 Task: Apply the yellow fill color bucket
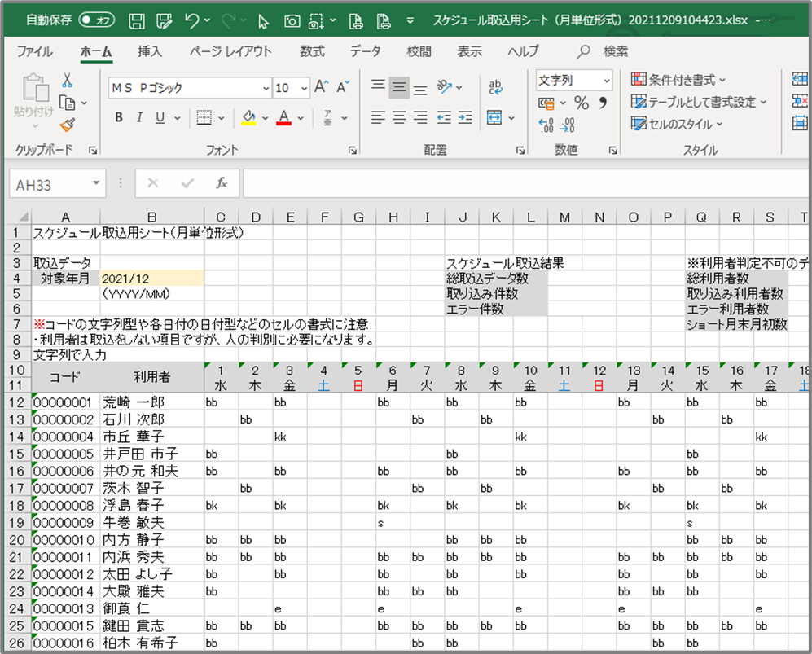click(249, 117)
